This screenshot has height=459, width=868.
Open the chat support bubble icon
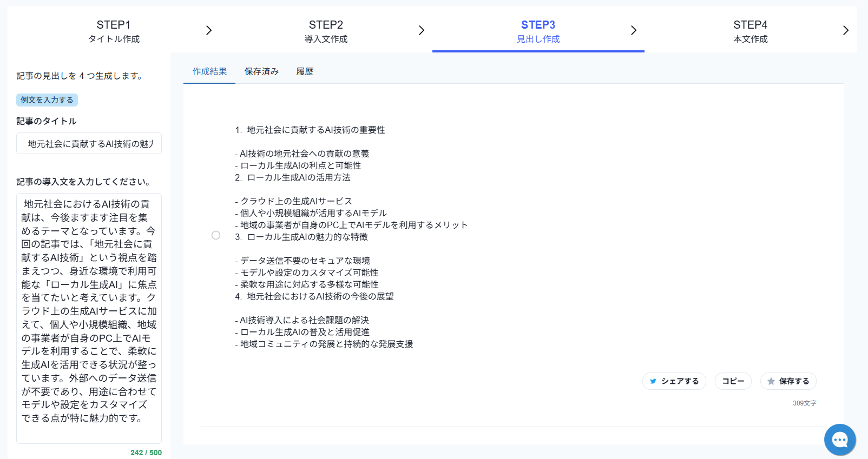[840, 440]
